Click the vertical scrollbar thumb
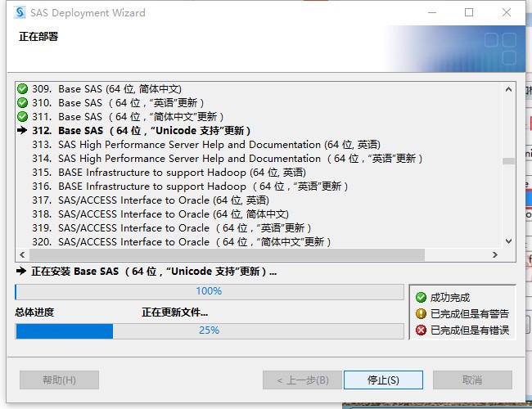Screen dimensions: 532x409 point(508,161)
